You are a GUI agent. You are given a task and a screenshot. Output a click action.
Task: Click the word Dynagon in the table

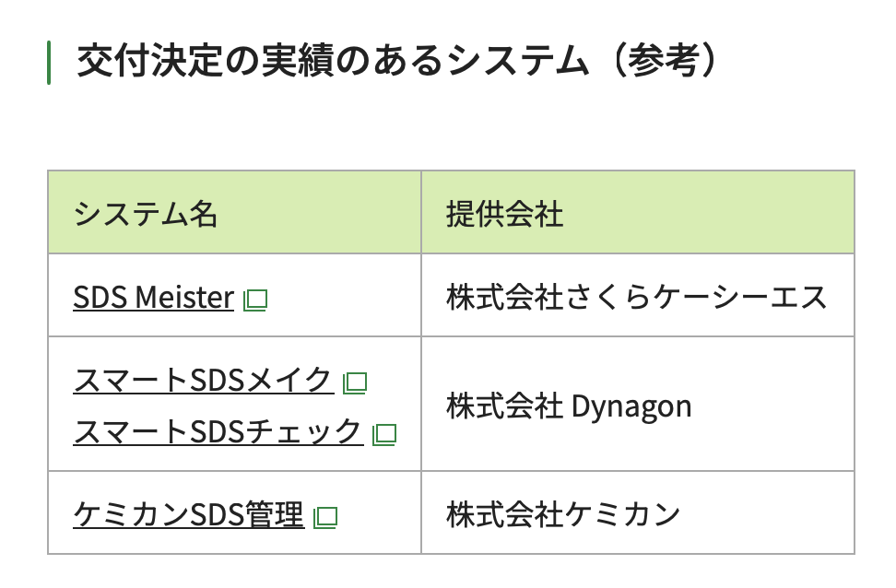click(631, 406)
